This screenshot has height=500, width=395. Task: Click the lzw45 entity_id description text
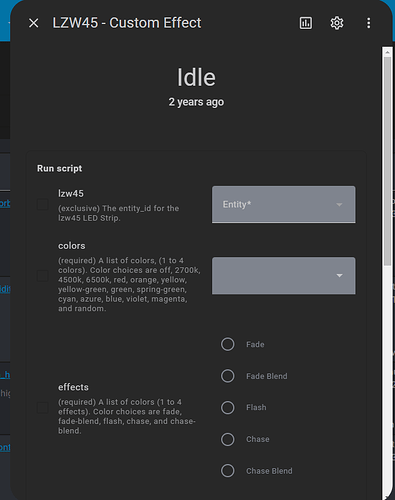119,213
